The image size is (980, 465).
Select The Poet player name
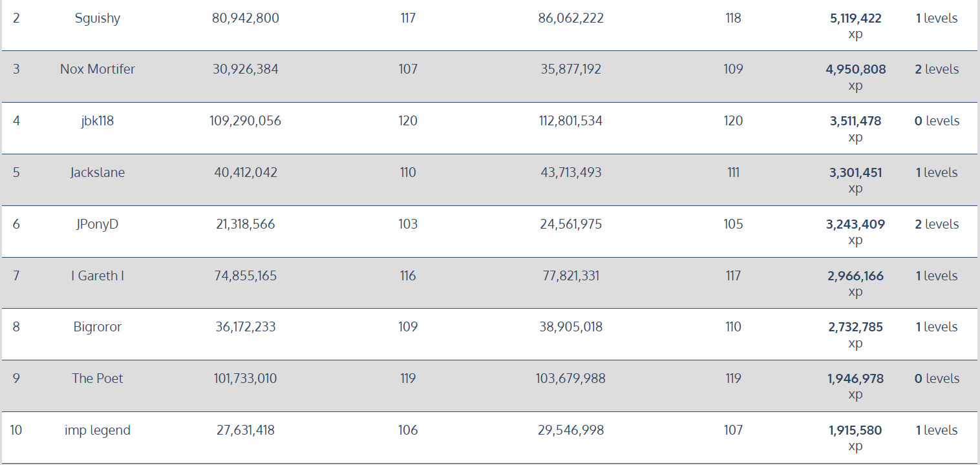coord(98,378)
